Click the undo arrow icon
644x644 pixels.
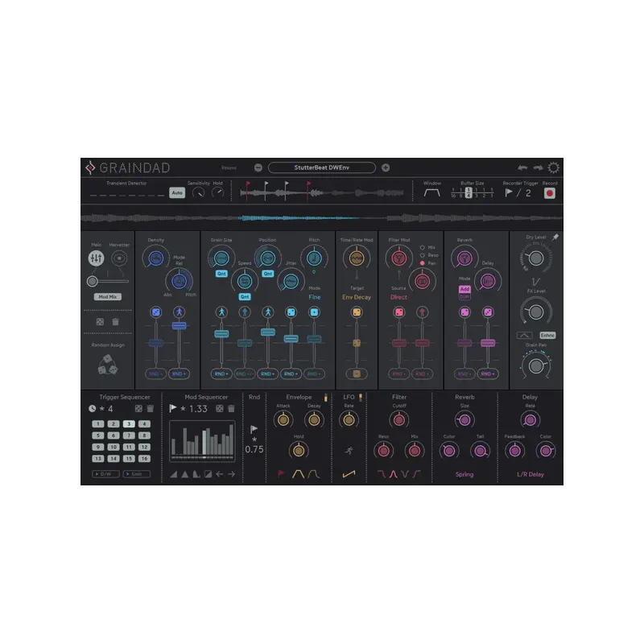pos(522,167)
